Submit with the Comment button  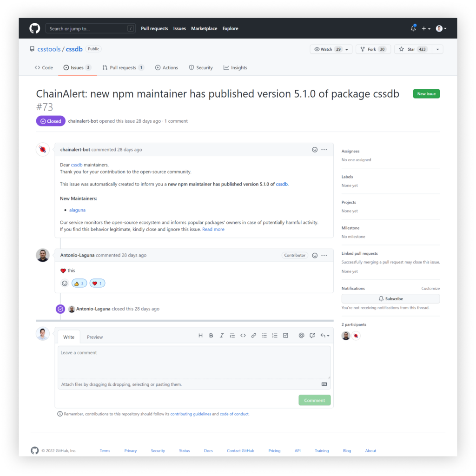point(315,400)
